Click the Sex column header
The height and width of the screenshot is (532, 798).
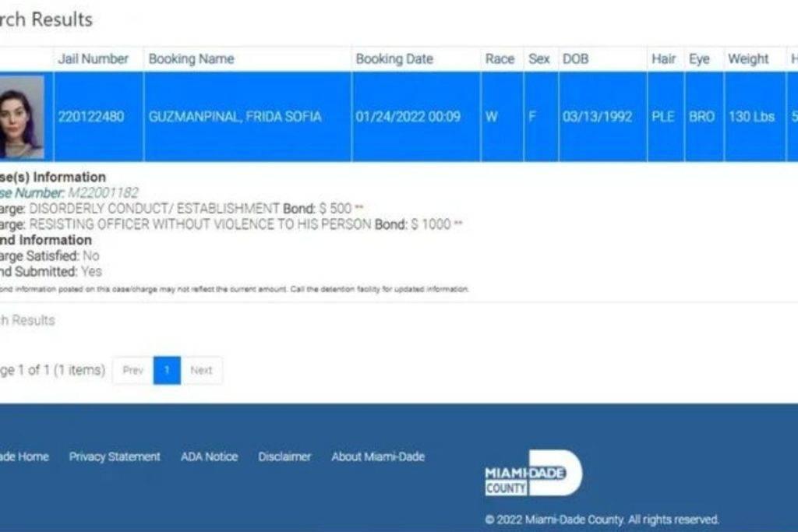[538, 59]
